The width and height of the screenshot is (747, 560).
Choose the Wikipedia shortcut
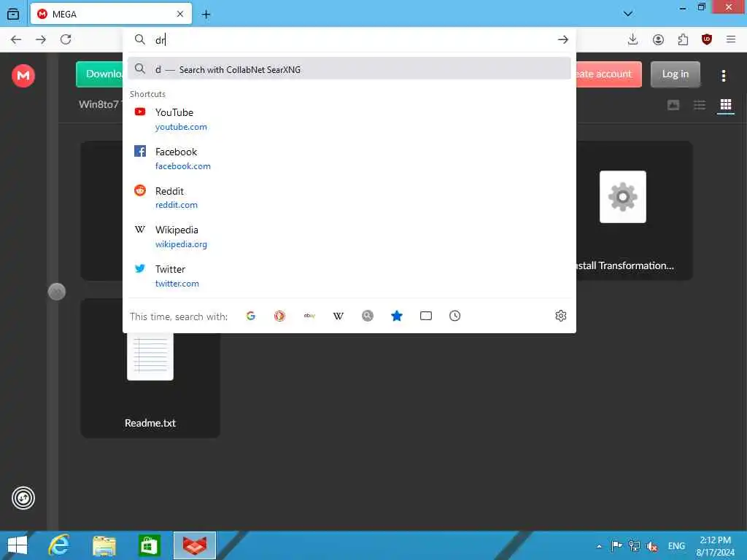tap(349, 237)
